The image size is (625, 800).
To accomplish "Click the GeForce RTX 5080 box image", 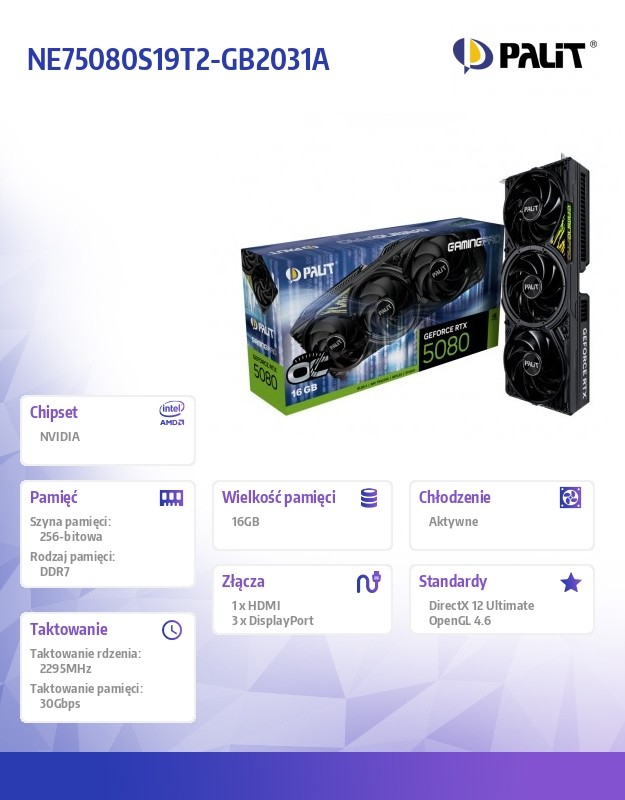I will (371, 316).
